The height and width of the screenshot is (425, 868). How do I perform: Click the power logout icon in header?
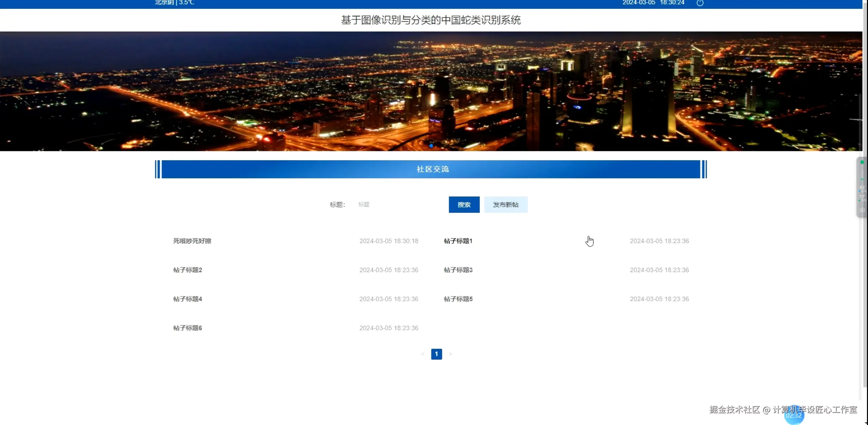(700, 3)
